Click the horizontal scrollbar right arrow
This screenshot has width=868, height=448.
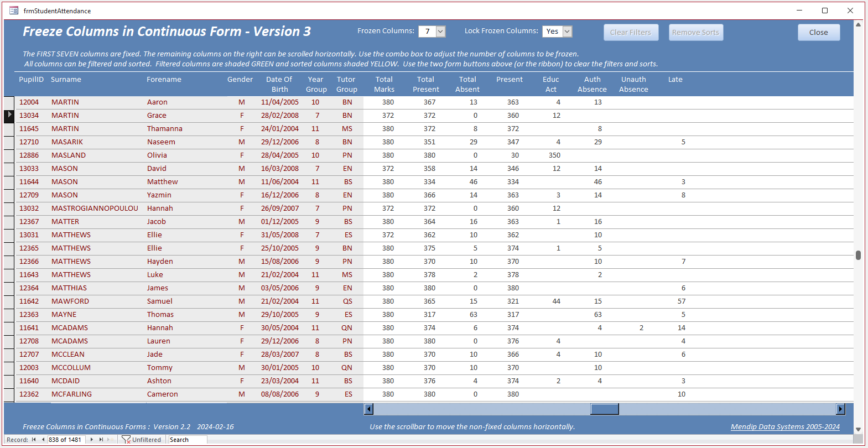(841, 409)
